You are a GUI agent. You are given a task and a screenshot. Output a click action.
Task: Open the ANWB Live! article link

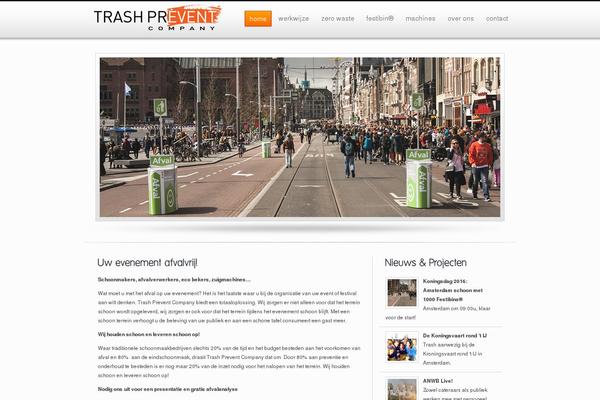[437, 381]
